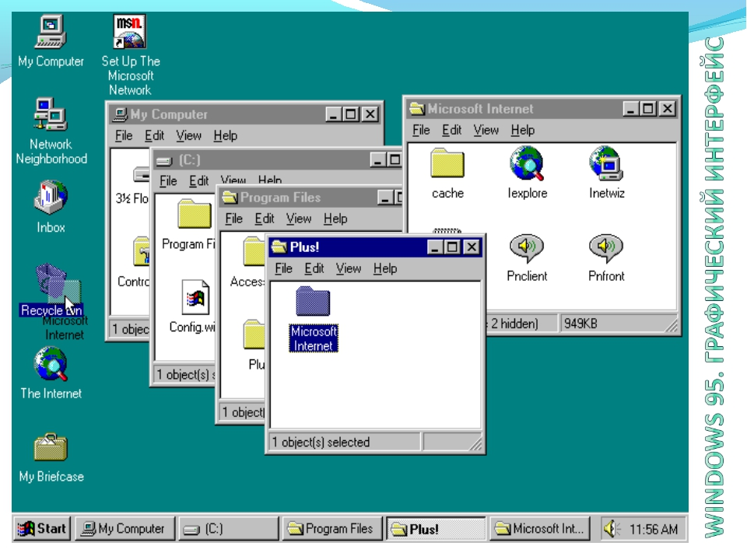Switch to Microsoft Int... taskbar button

539,529
